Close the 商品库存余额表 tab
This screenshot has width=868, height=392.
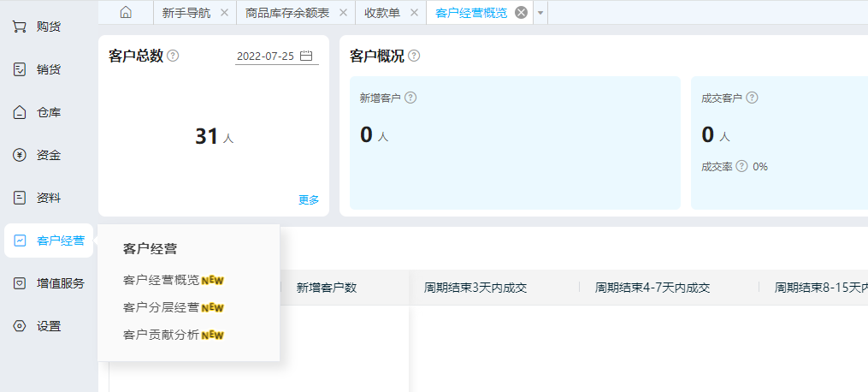(x=343, y=13)
